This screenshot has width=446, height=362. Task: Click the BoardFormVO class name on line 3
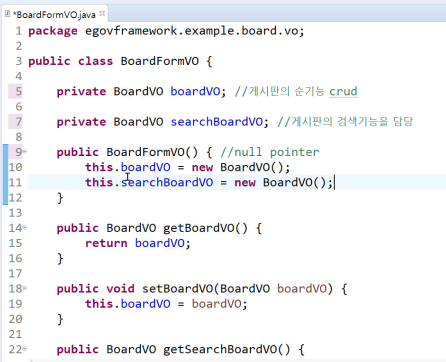pos(160,61)
